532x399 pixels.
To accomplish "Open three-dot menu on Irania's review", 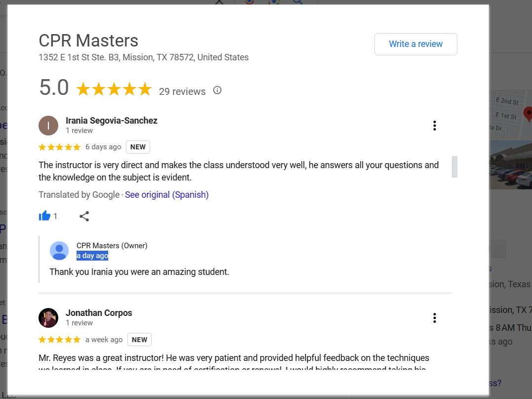I will [x=434, y=126].
